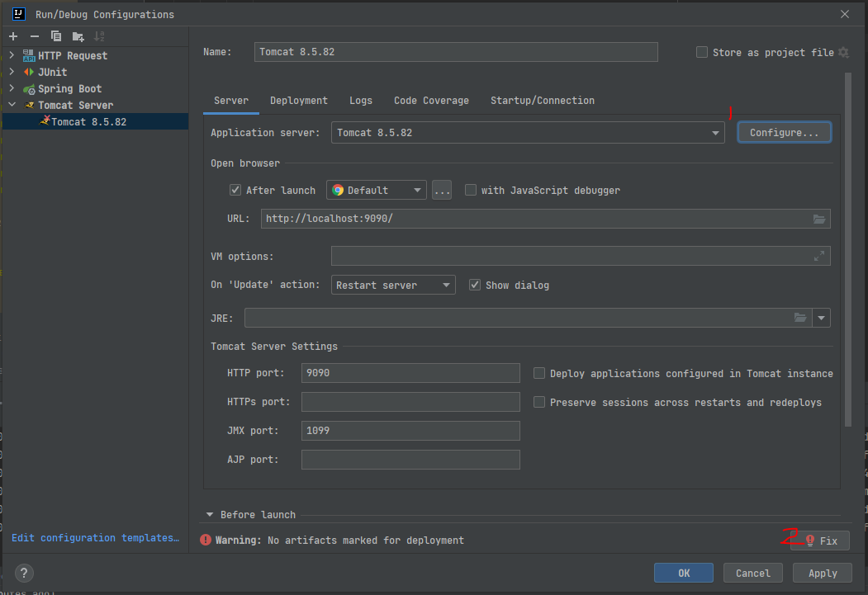Click the Spring Boot leaf icon

[x=29, y=89]
